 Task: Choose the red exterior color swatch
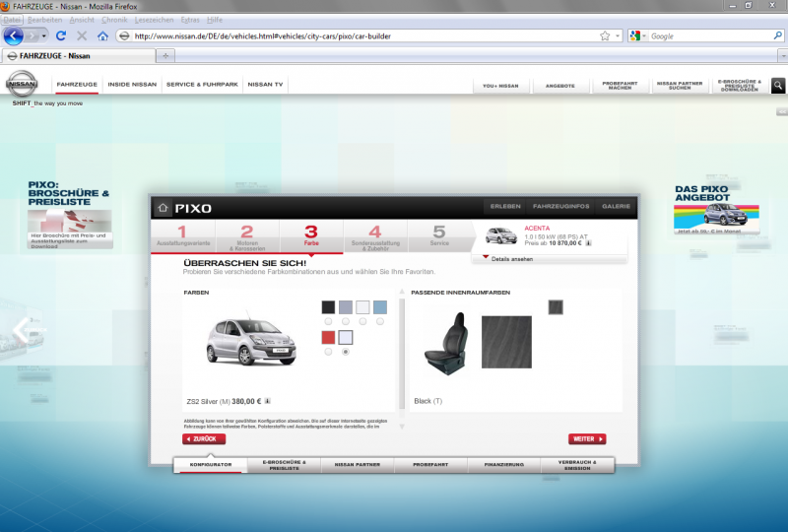click(x=328, y=337)
